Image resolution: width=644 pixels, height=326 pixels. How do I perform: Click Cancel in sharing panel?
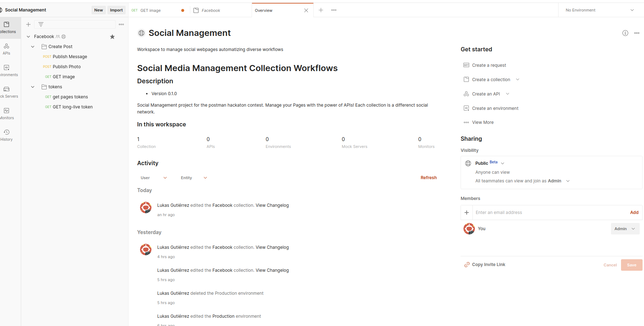pyautogui.click(x=610, y=265)
